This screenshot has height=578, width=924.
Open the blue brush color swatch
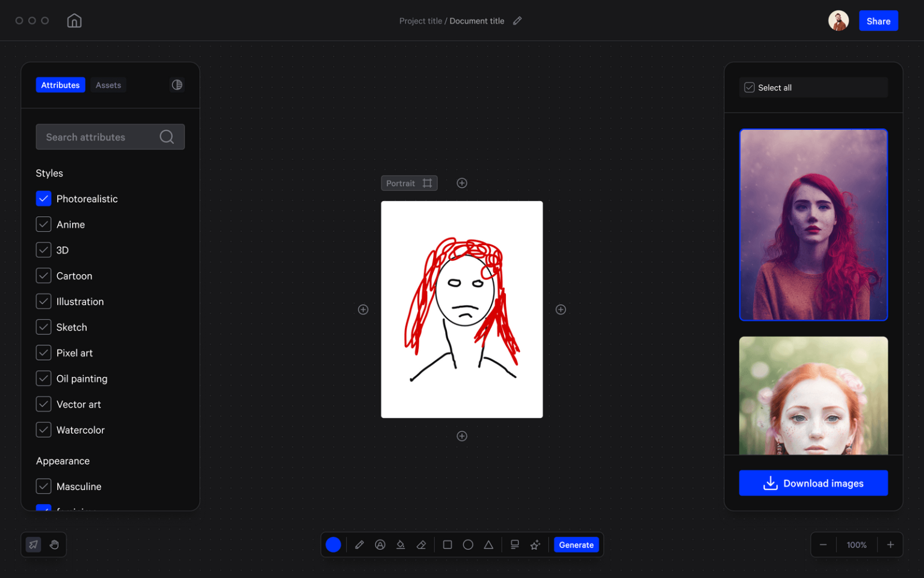click(334, 544)
